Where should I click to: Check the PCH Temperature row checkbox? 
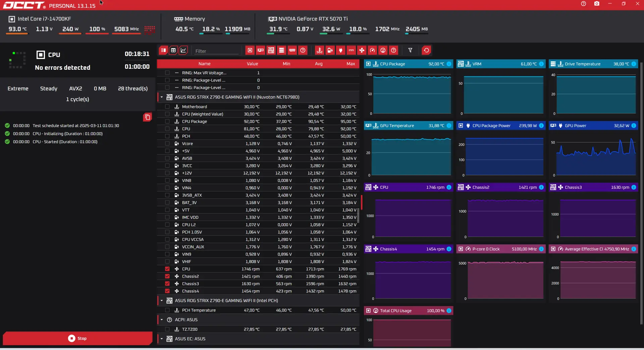point(167,310)
